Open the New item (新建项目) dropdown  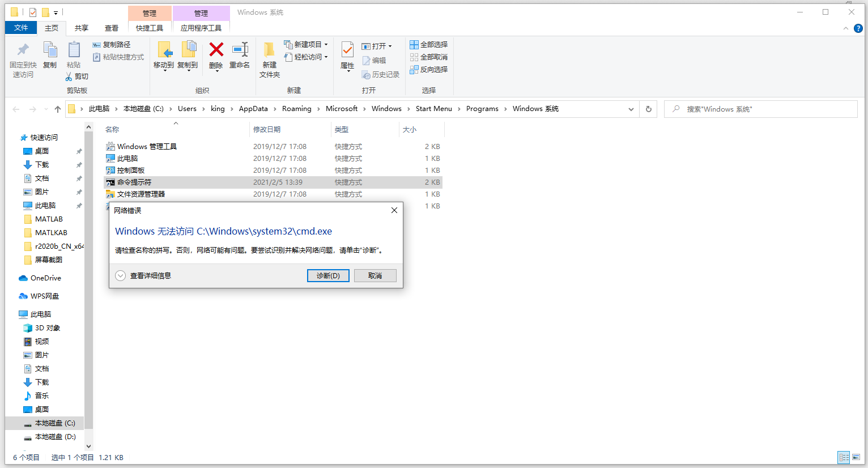click(x=306, y=44)
